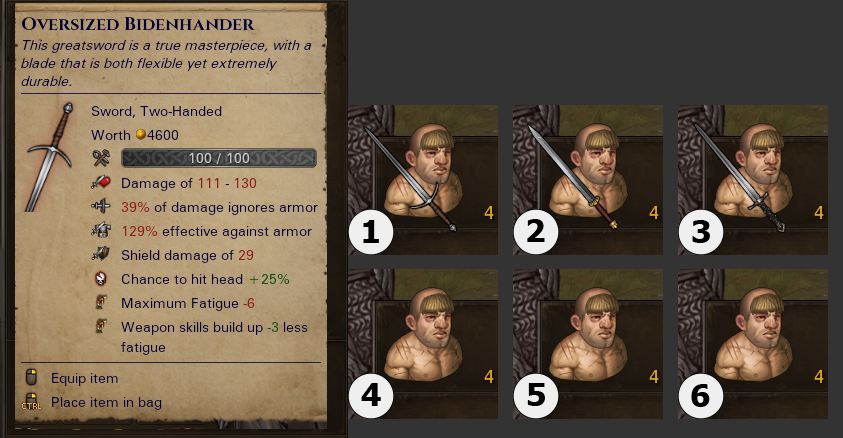Image resolution: width=843 pixels, height=438 pixels.
Task: Click the shield damage icon
Action: [x=101, y=254]
